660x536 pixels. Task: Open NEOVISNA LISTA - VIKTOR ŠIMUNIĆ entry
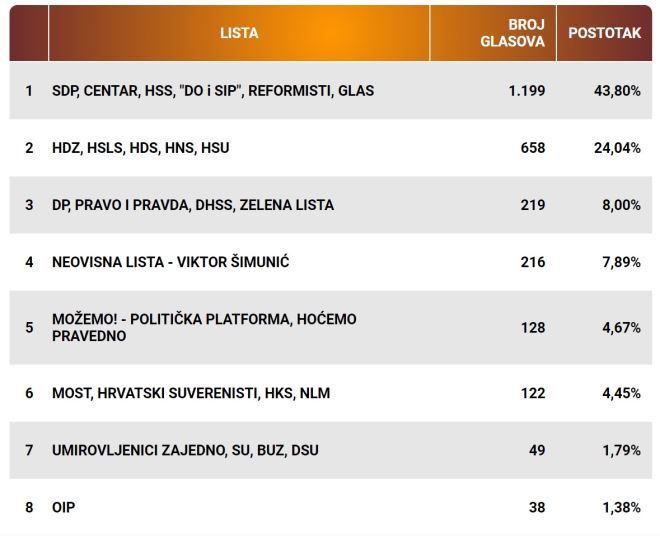[x=171, y=262]
